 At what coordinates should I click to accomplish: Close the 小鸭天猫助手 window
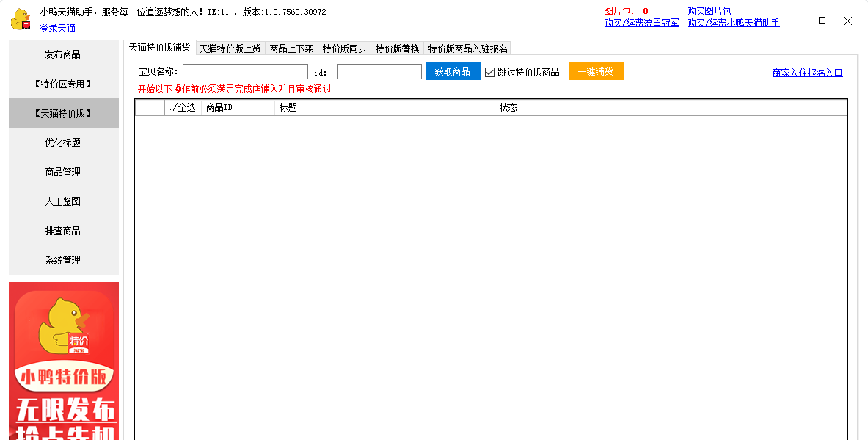click(847, 21)
